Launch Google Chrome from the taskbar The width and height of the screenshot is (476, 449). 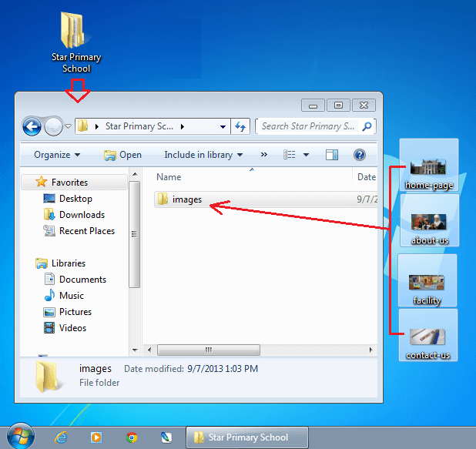point(132,437)
